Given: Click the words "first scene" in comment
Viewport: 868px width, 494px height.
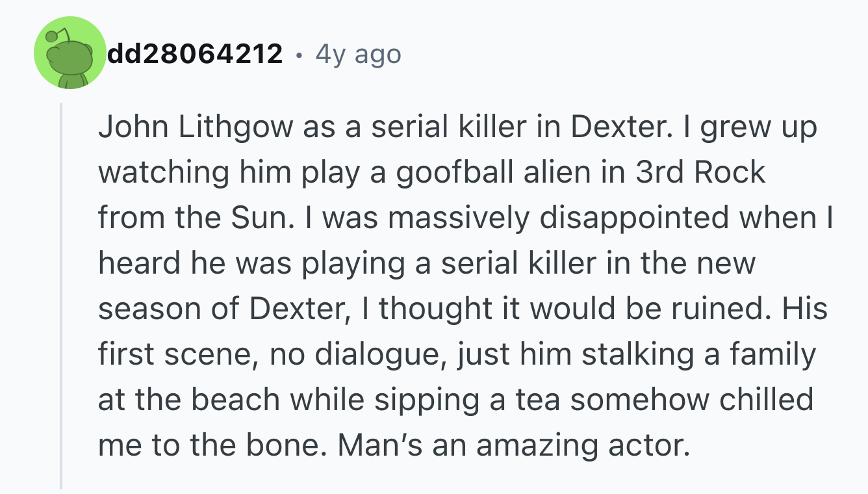Looking at the screenshot, I should click(x=176, y=355).
